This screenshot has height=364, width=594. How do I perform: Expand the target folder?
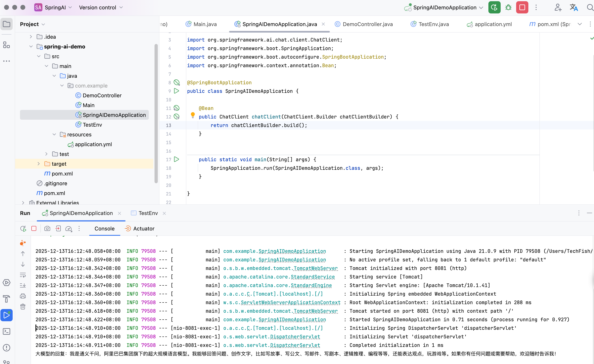pos(39,164)
